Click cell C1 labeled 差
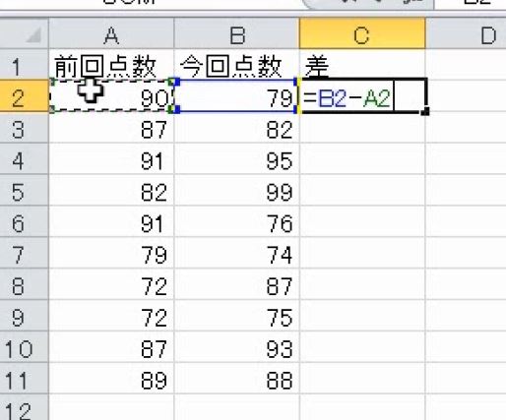Viewport: 506px width, 420px height. 362,65
